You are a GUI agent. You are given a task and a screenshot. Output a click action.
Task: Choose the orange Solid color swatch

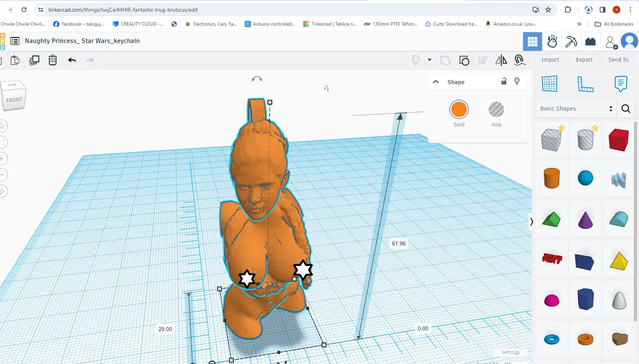tap(459, 110)
